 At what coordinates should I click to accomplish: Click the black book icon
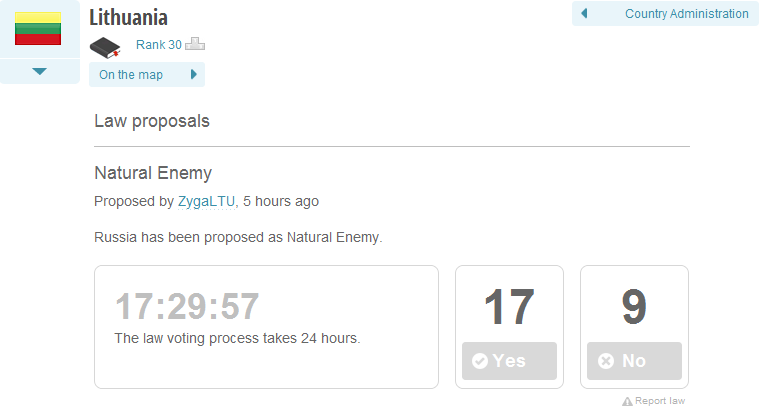pos(105,48)
